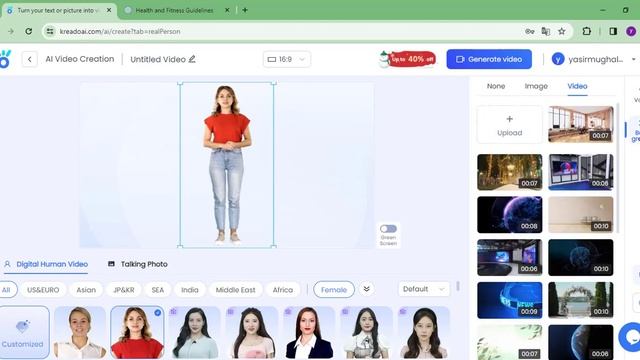Filter avatars by India

pos(190,290)
